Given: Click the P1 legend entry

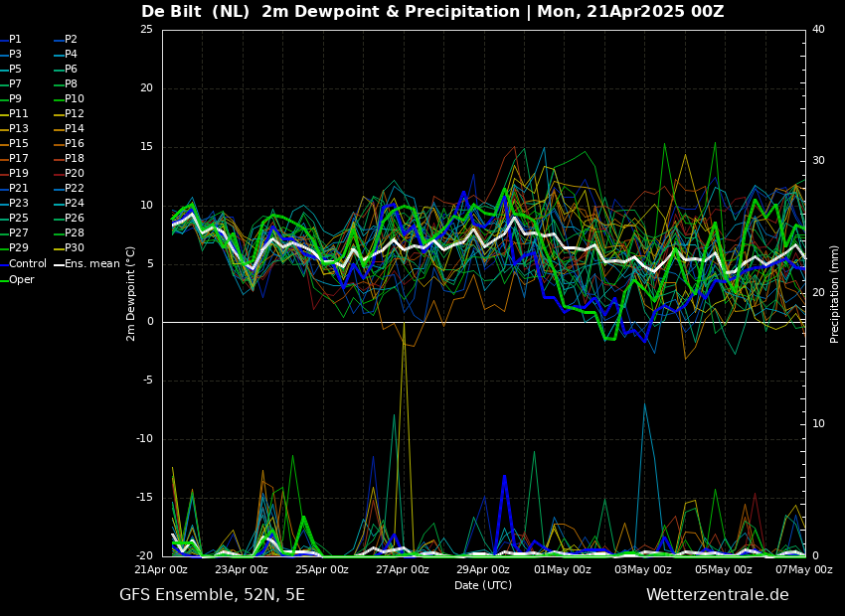Looking at the screenshot, I should (11, 40).
